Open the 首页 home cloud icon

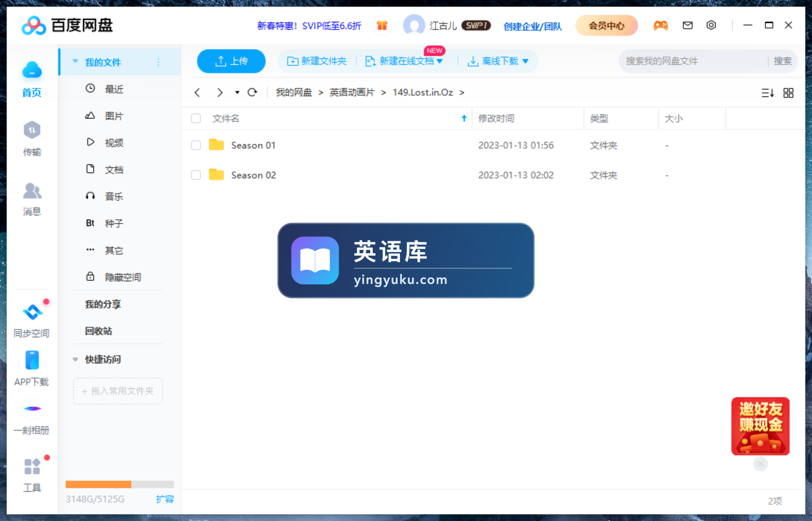(x=32, y=70)
